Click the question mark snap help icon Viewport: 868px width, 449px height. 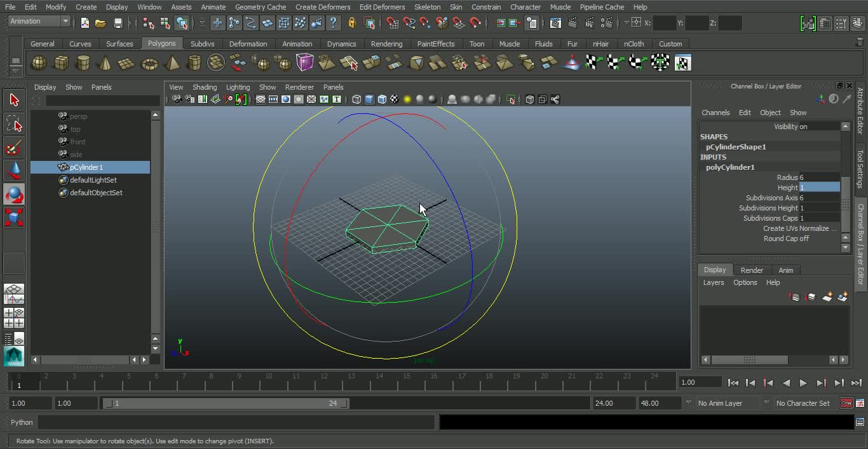pyautogui.click(x=333, y=23)
